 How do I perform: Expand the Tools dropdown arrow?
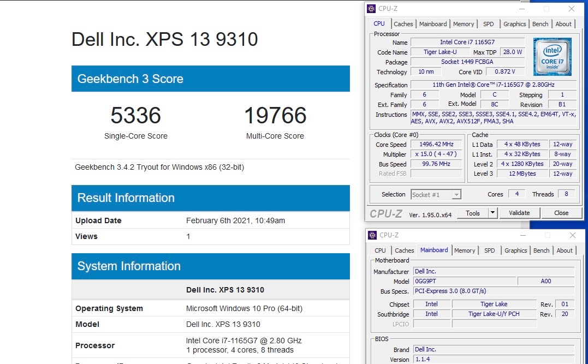tap(493, 213)
